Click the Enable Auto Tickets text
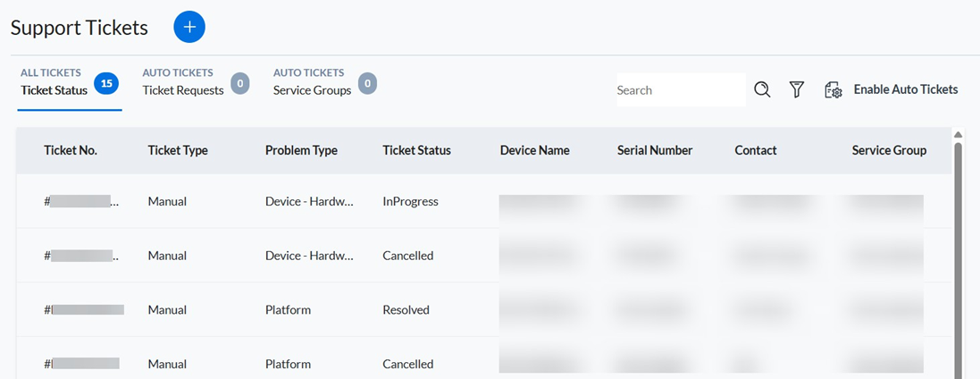This screenshot has width=980, height=379. tap(906, 89)
